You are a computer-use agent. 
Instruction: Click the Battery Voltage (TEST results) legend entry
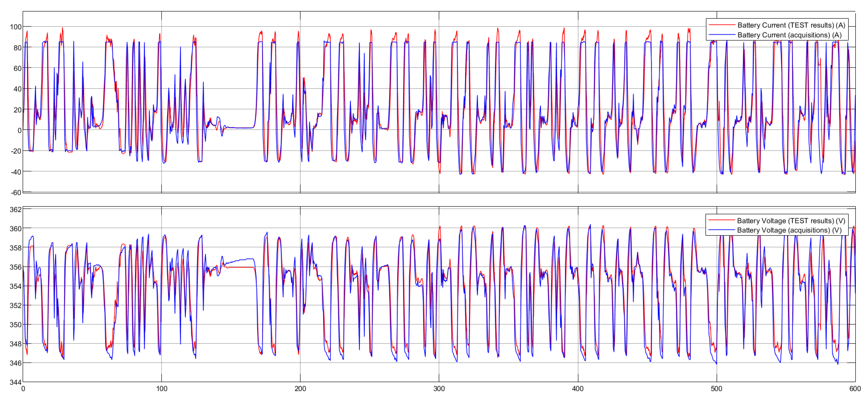point(791,221)
